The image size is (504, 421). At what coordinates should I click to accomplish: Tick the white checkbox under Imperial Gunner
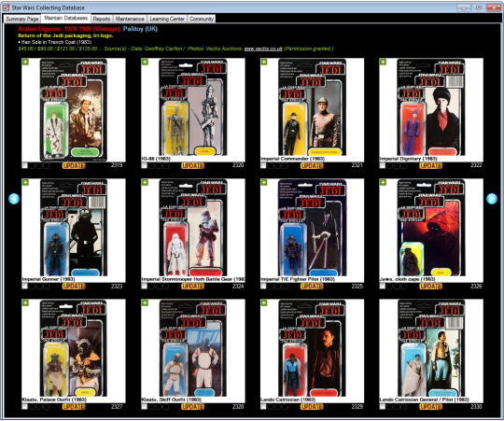coord(25,286)
